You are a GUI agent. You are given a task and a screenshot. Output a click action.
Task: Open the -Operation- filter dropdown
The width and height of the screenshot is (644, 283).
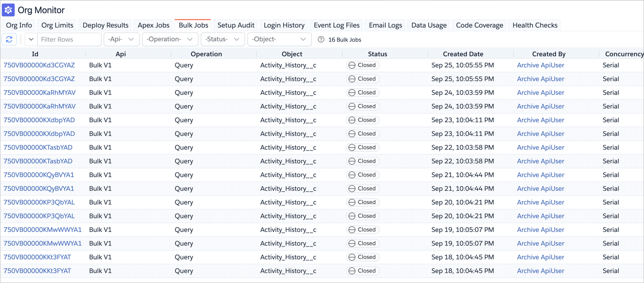click(170, 39)
